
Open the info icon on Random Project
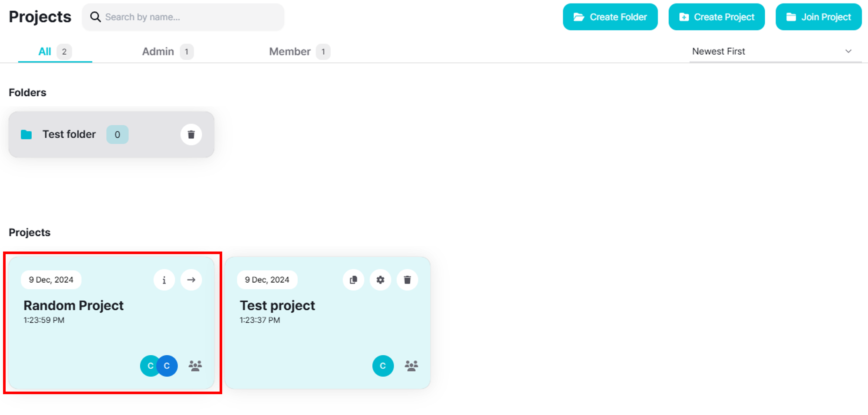[164, 280]
